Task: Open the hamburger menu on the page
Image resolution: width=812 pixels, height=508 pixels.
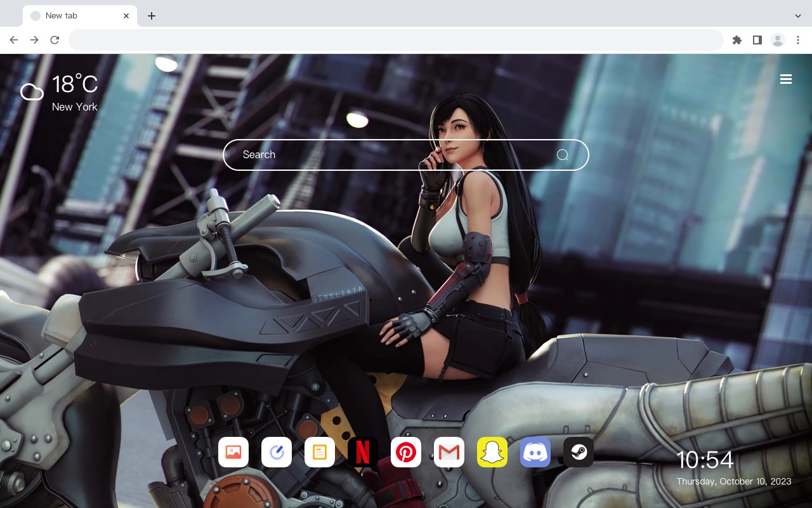Action: 786,79
